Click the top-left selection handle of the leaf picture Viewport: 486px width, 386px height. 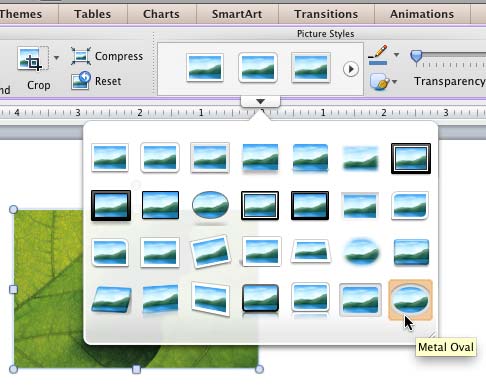pos(13,209)
